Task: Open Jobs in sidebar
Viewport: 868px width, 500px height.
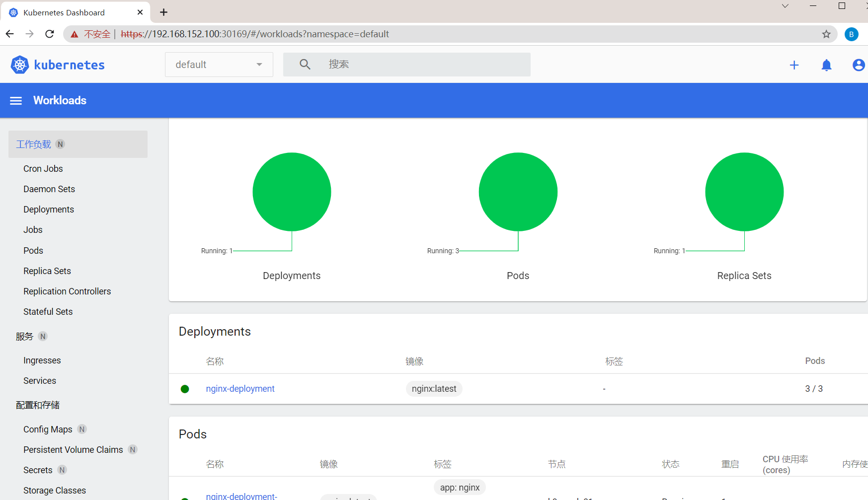Action: tap(33, 230)
